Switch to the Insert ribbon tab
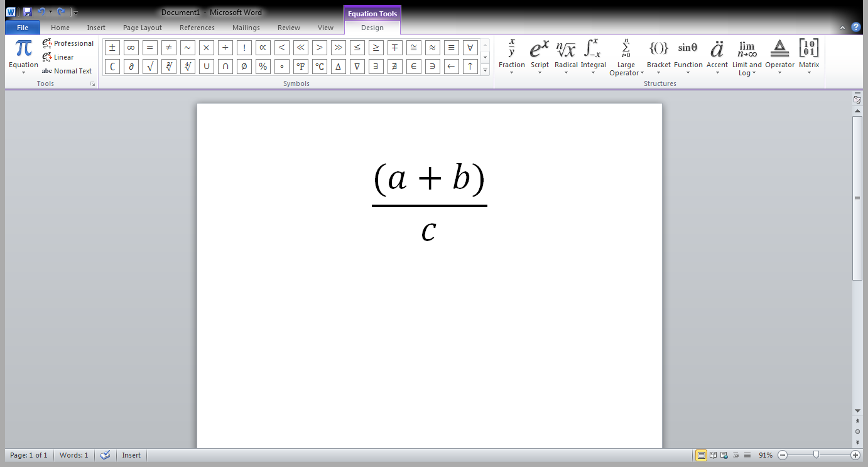 click(x=96, y=28)
